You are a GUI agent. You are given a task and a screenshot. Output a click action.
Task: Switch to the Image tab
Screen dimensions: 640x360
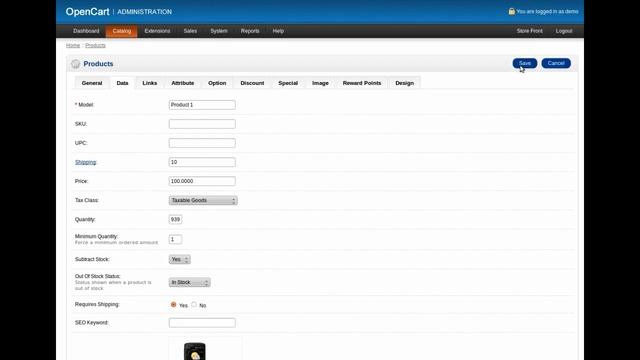click(x=320, y=83)
